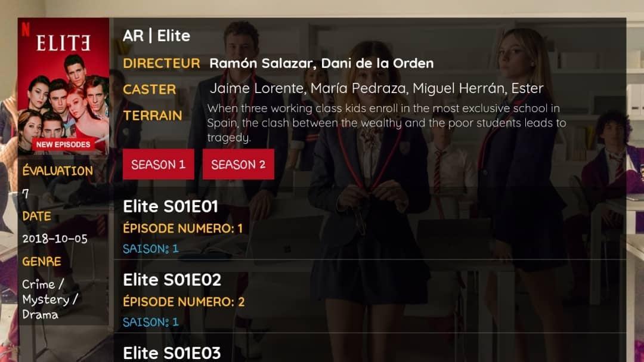This screenshot has width=644, height=362.
Task: Click director names Ramón Salazar, Dani de la Orden
Action: pyautogui.click(x=321, y=63)
